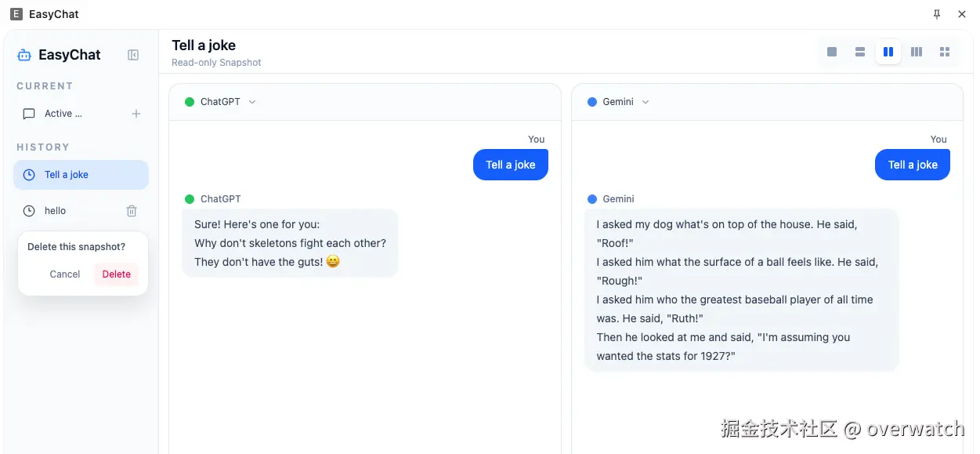Pin the EasyChat window

point(937,14)
